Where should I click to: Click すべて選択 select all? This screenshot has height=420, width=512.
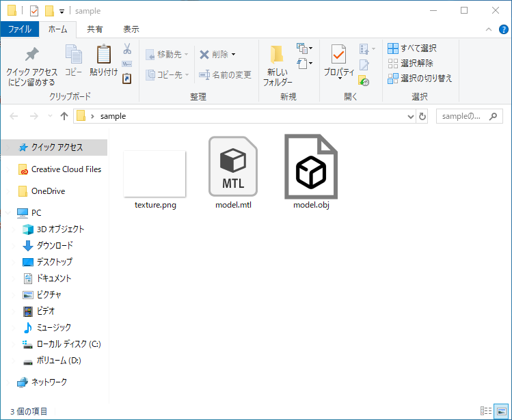412,48
